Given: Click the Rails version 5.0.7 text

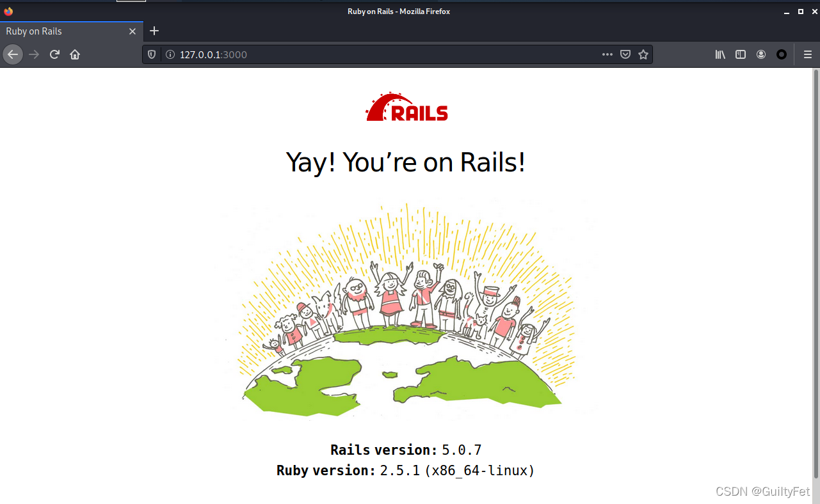Looking at the screenshot, I should [406, 450].
